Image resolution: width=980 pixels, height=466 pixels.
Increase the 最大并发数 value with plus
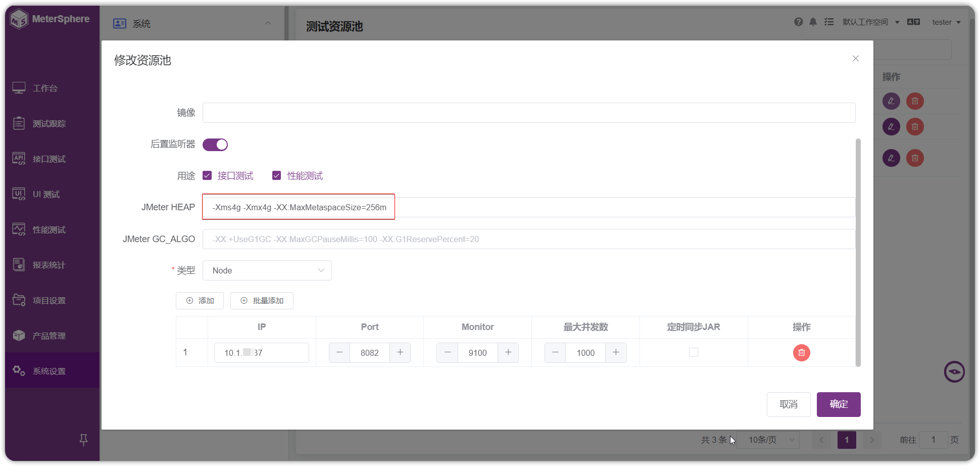(616, 352)
